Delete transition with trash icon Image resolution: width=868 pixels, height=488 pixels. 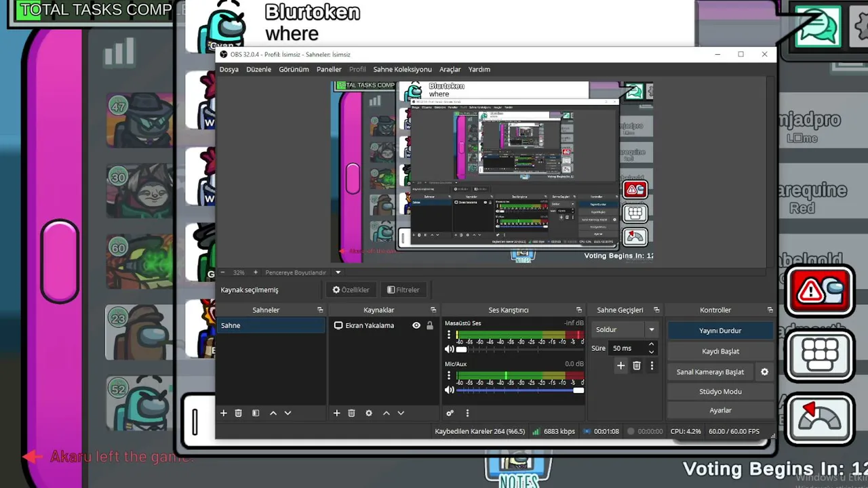pyautogui.click(x=637, y=366)
